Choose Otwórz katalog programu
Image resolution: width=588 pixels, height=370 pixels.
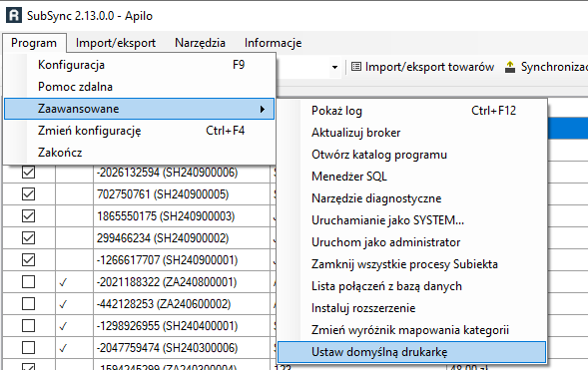[x=411, y=155]
